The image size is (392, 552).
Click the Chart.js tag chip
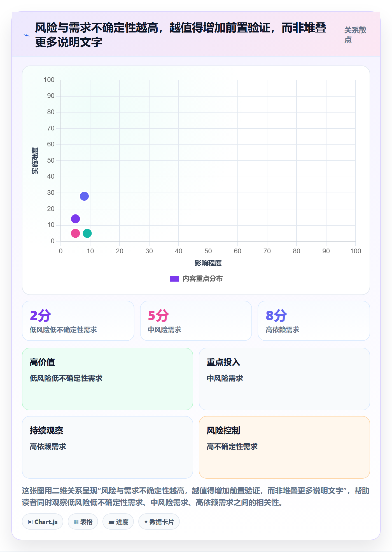43,522
